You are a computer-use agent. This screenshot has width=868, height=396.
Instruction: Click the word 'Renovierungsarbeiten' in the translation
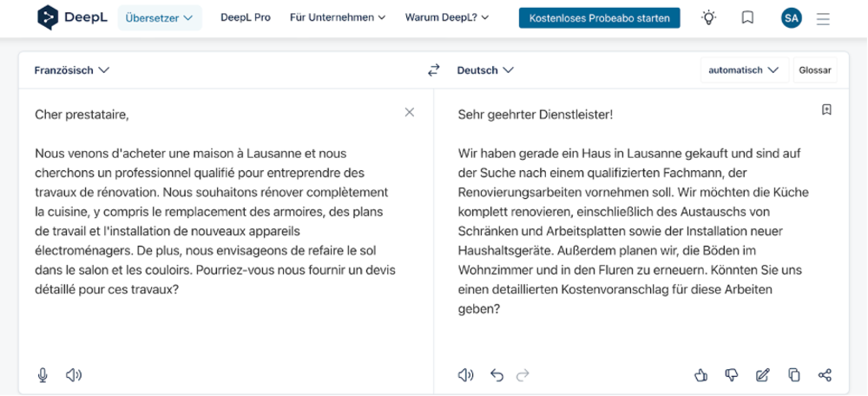pos(522,193)
